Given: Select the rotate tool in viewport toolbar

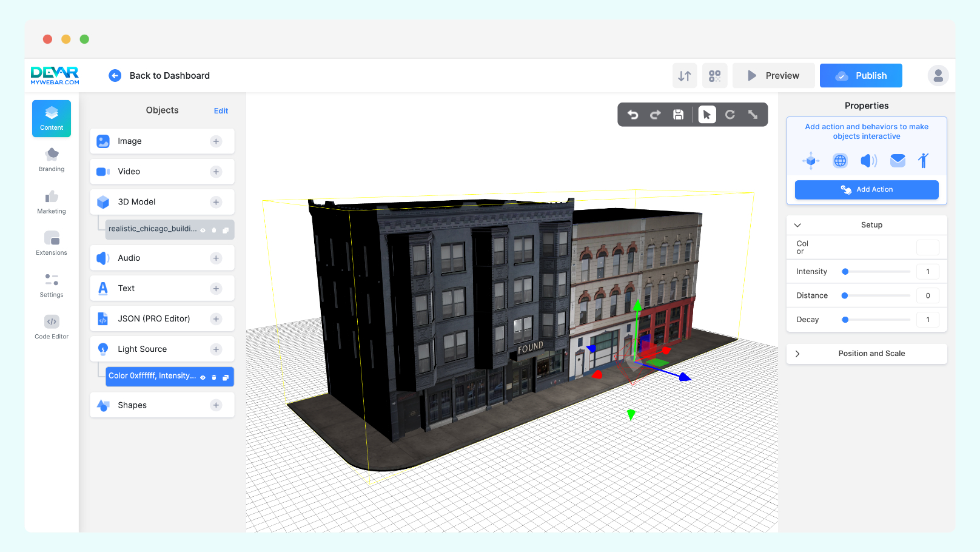Looking at the screenshot, I should coord(730,115).
